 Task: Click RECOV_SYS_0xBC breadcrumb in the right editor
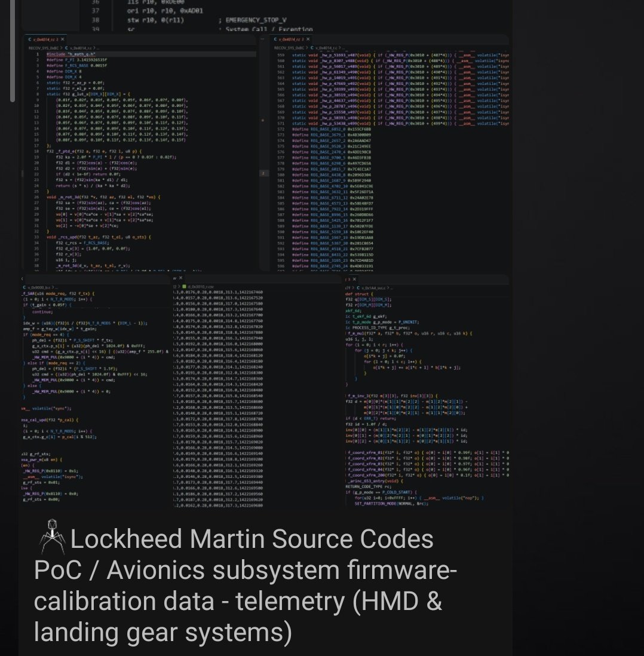tap(290, 48)
